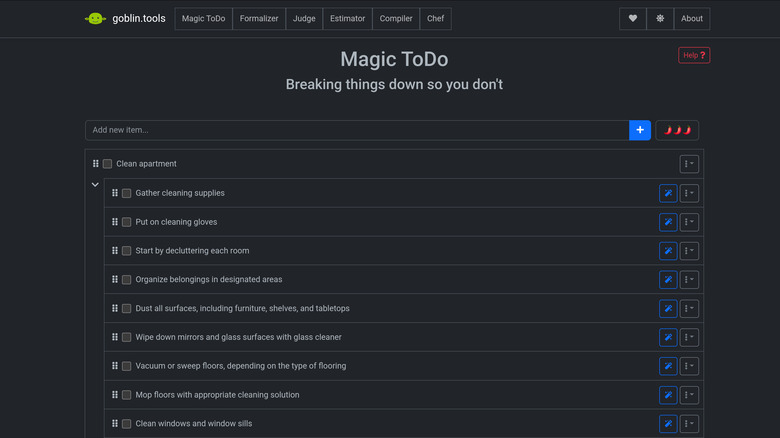Click the Help button
The image size is (780, 438).
pyautogui.click(x=693, y=56)
